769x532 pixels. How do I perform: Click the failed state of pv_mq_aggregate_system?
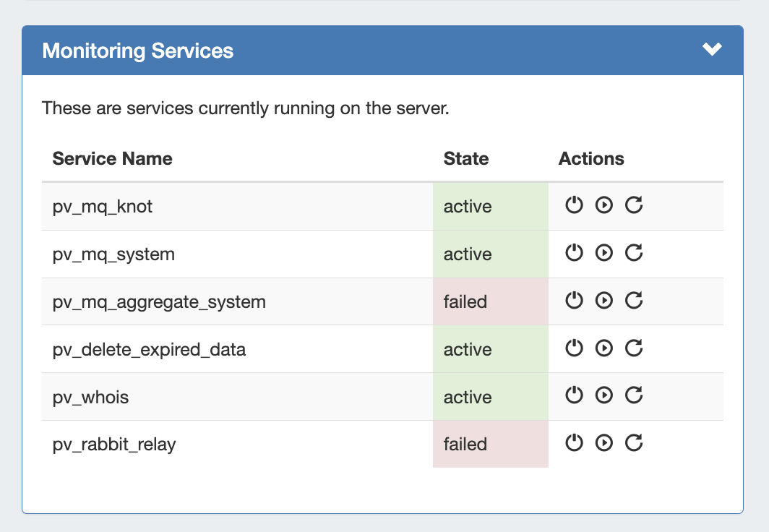(x=465, y=302)
